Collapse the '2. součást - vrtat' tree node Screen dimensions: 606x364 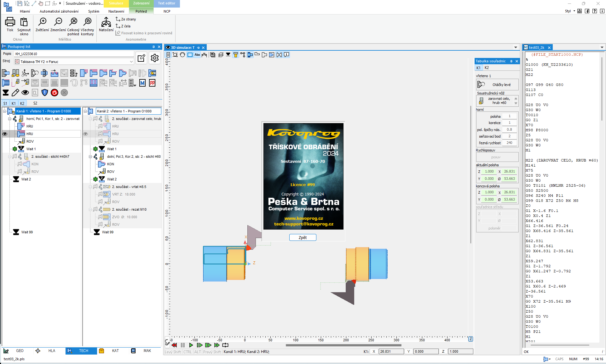tap(90, 187)
